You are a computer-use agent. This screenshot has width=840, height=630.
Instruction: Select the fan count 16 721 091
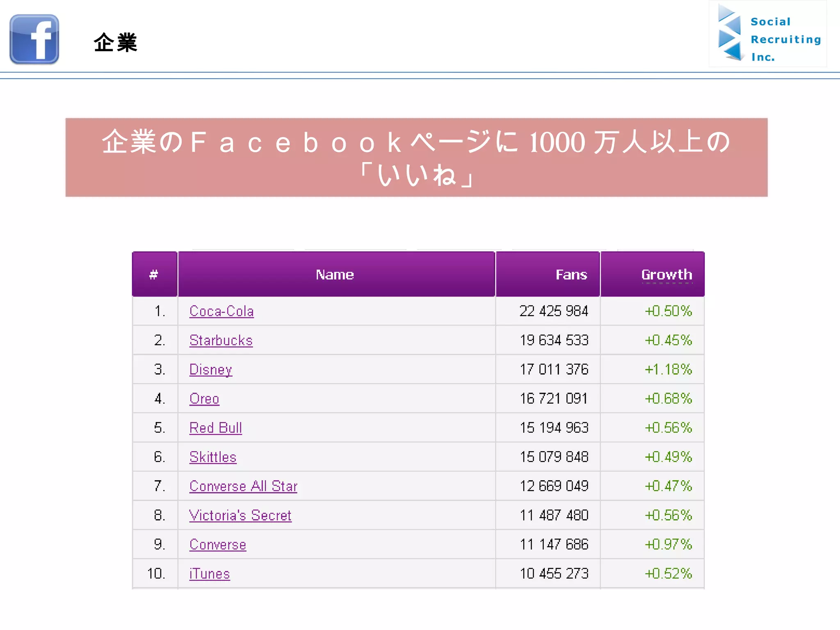[x=554, y=398]
